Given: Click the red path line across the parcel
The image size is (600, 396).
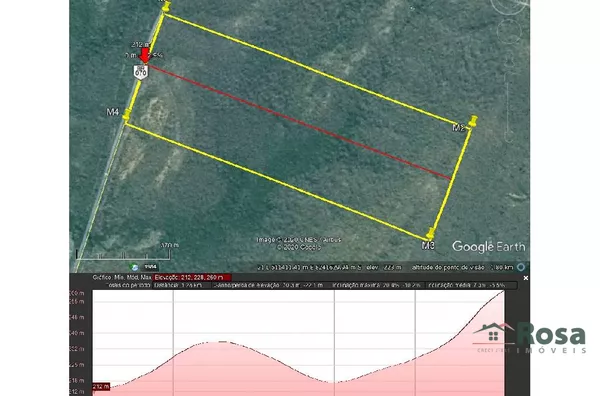Looking at the screenshot, I should point(299,122).
